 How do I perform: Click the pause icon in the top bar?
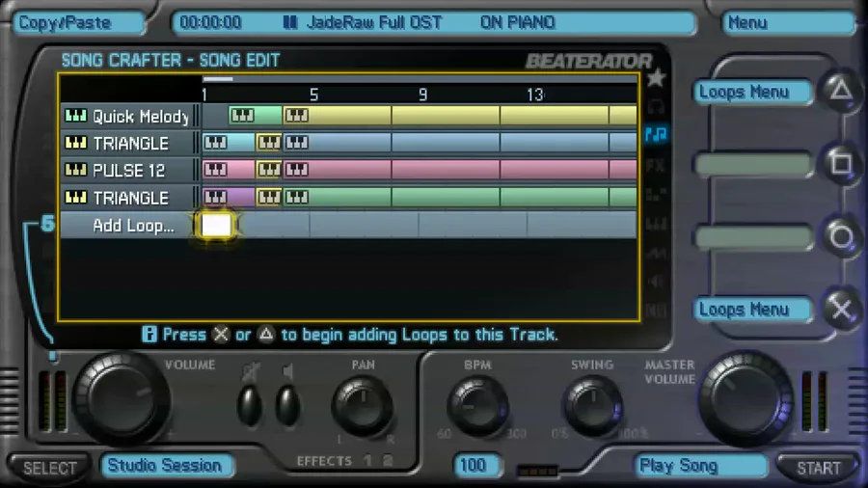click(x=290, y=22)
